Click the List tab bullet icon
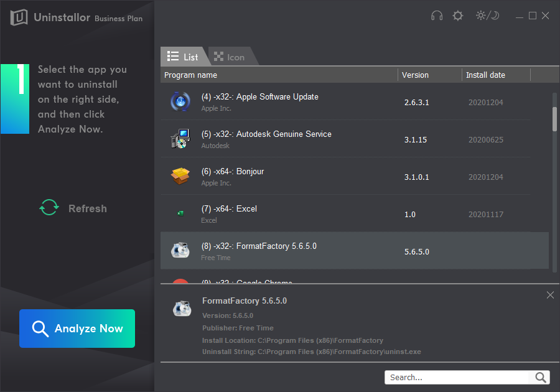The height and width of the screenshot is (392, 560). click(x=173, y=57)
